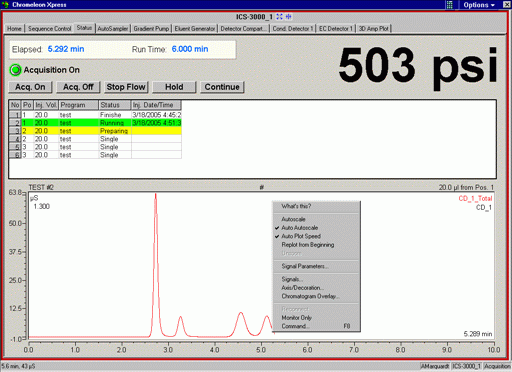
Task: Click the ICS-3000_1 status bar entry
Action: [466, 366]
